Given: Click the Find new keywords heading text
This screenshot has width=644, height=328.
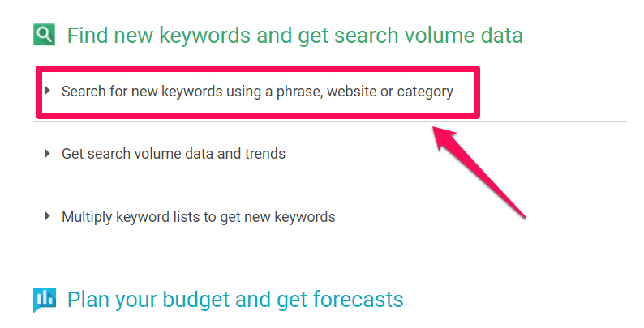Looking at the screenshot, I should (294, 36).
